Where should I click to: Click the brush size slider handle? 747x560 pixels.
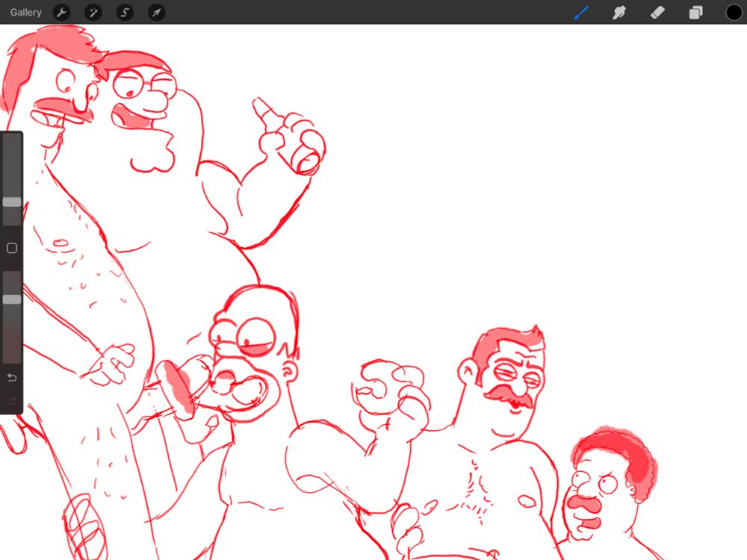click(x=12, y=202)
